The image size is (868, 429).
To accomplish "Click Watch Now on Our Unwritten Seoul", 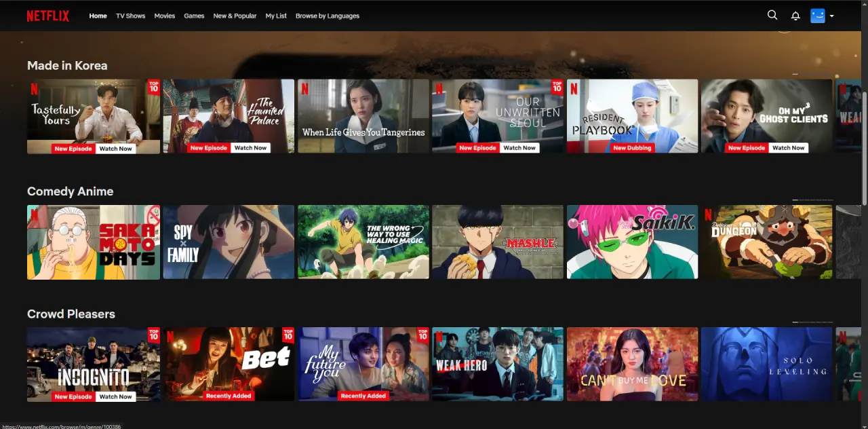I will 519,148.
